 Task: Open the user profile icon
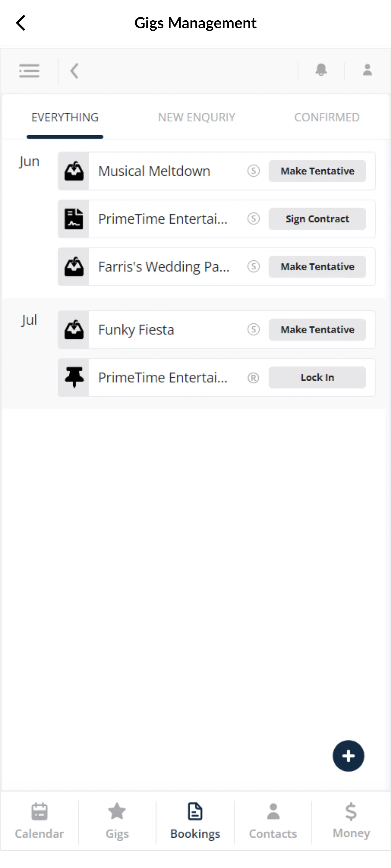coord(367,70)
